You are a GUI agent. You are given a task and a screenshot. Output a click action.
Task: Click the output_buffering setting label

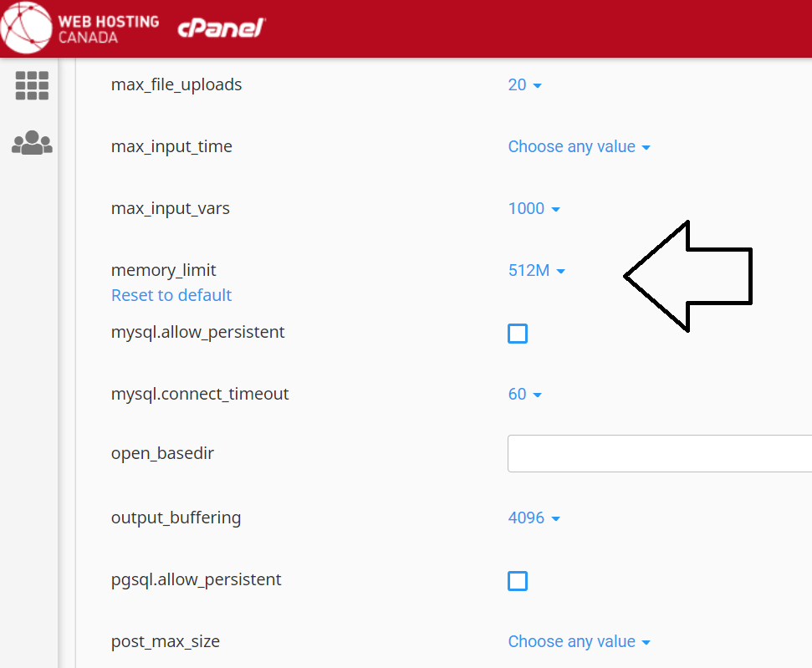pyautogui.click(x=176, y=518)
